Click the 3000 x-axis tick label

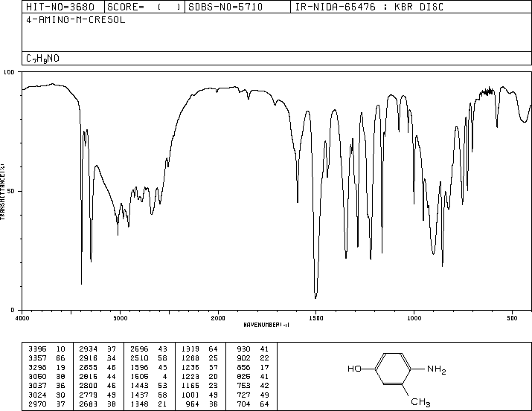[120, 318]
